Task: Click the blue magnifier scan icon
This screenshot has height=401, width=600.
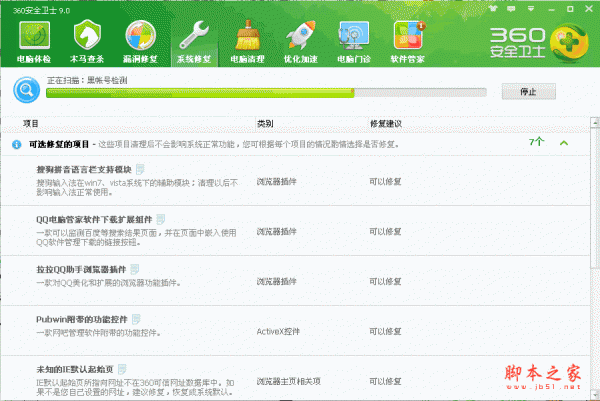Action: tap(26, 90)
